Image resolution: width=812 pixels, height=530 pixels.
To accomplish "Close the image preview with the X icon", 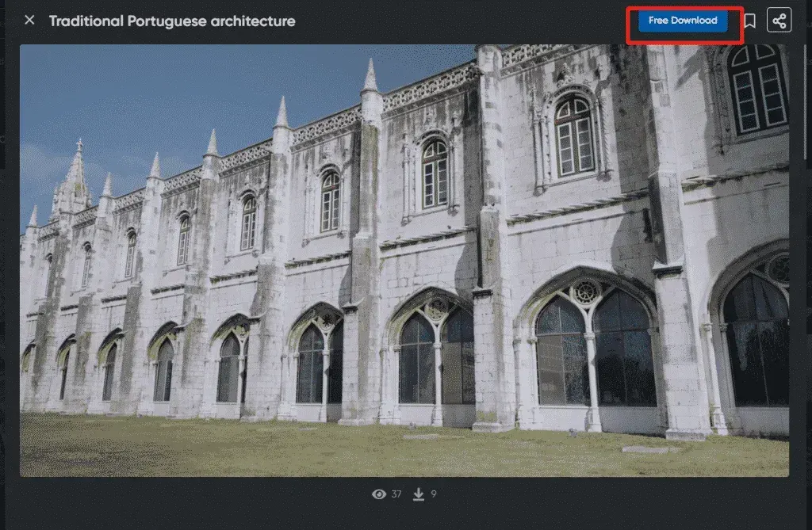I will point(29,20).
